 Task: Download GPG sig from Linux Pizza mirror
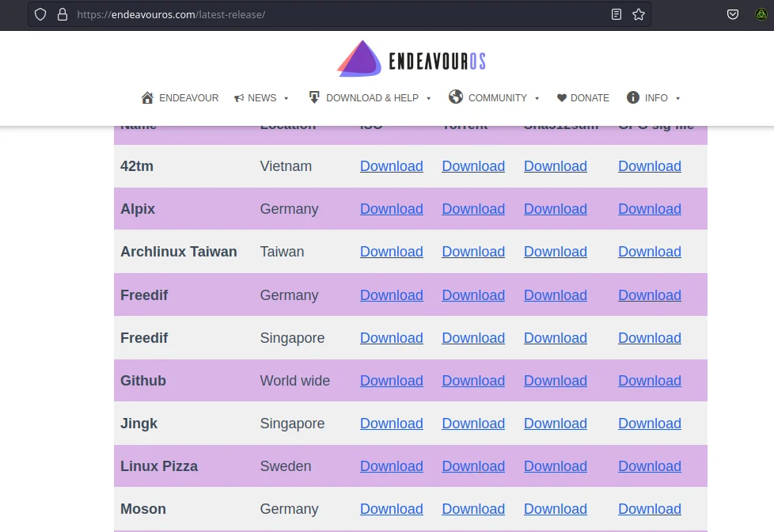(x=650, y=465)
